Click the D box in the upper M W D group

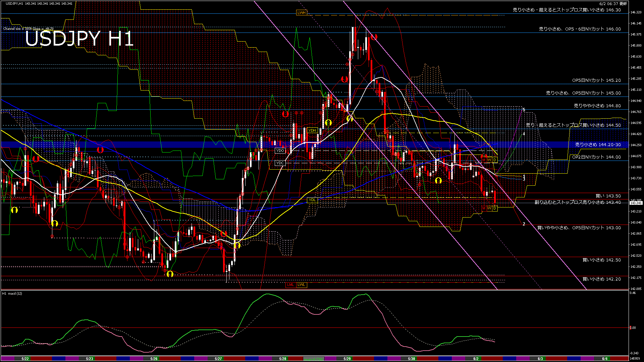tap(495, 160)
